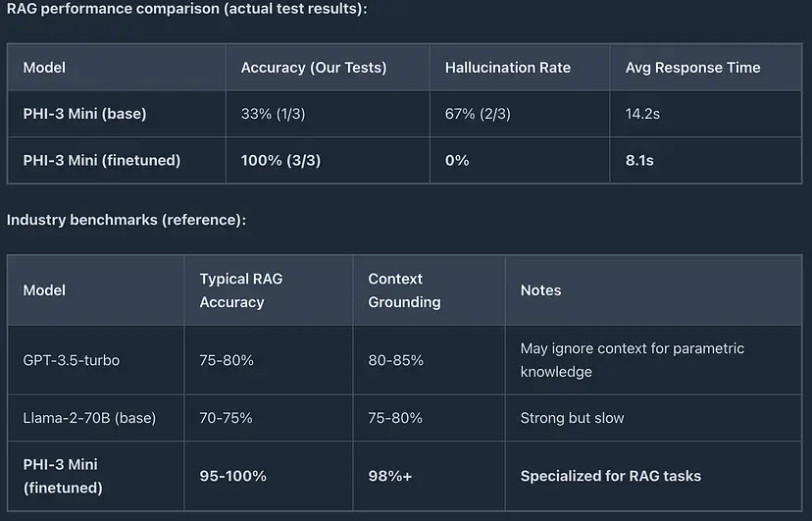
Task: Select the '14.2s' response time cell
Action: click(642, 114)
